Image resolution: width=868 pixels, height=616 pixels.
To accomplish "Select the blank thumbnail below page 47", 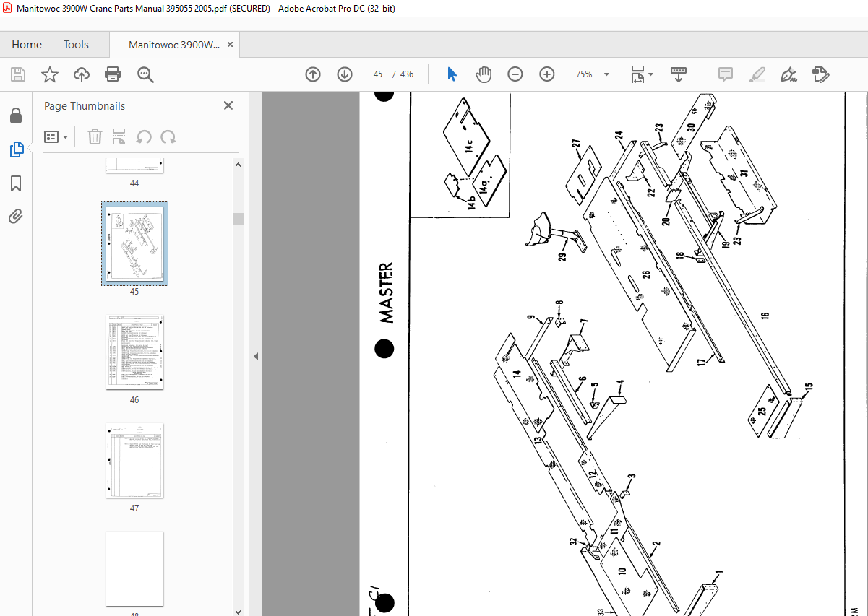I will pos(134,568).
